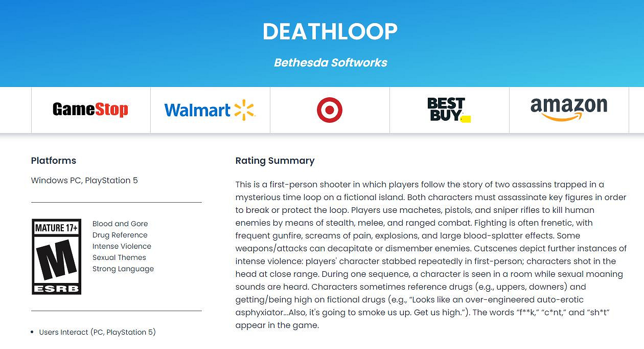
Task: Click the Blood and Gore descriptor
Action: pos(120,224)
